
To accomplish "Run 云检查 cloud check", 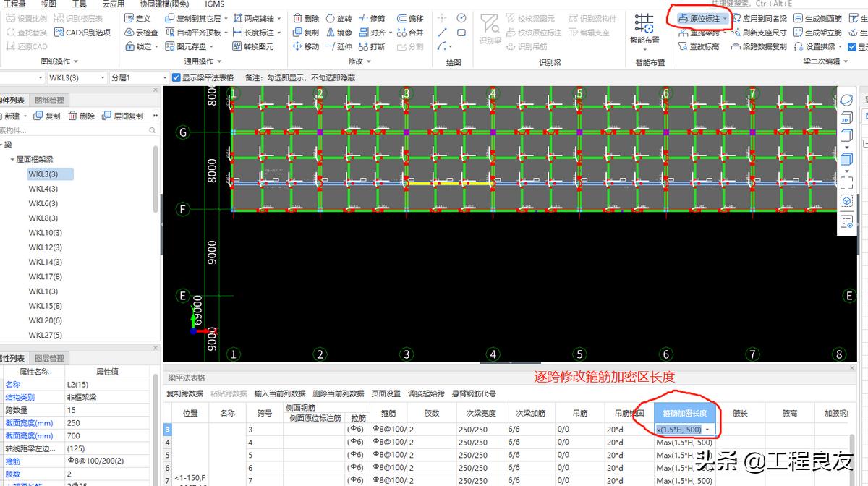I will pyautogui.click(x=141, y=33).
